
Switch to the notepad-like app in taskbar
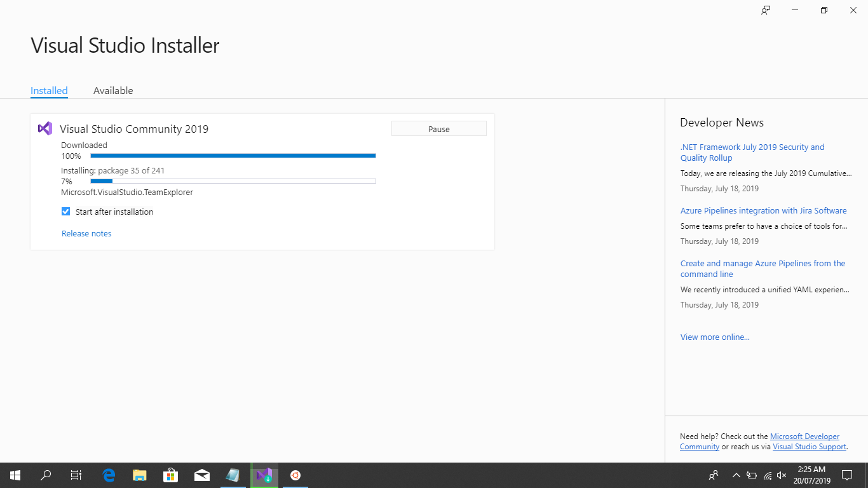(x=233, y=475)
